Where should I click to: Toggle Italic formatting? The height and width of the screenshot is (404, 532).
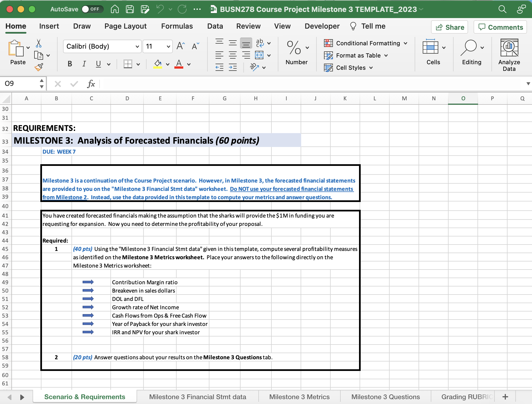(84, 64)
